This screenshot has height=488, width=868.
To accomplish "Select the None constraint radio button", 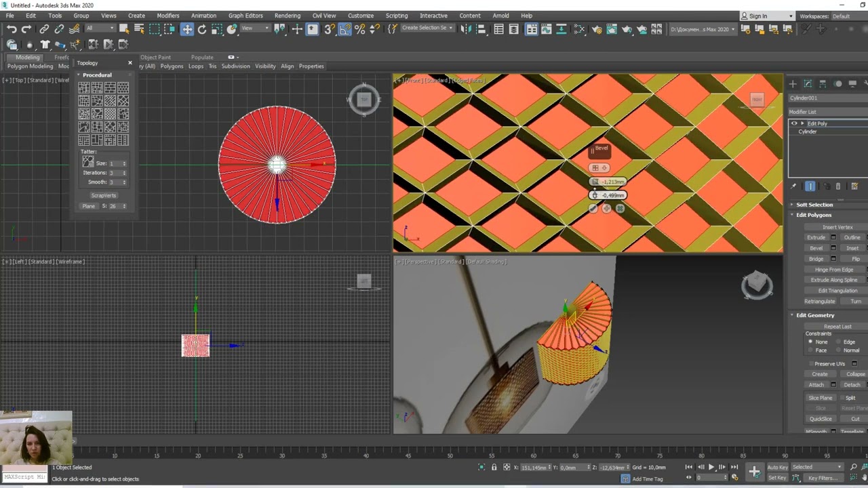I will (x=810, y=342).
